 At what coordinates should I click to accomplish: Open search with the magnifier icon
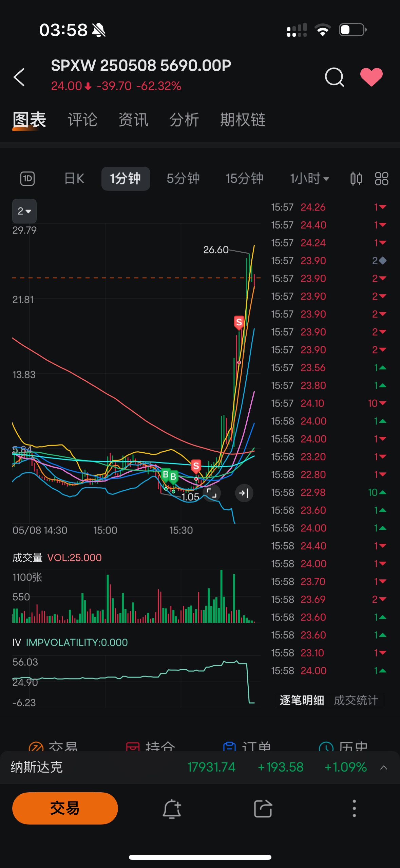(x=335, y=77)
